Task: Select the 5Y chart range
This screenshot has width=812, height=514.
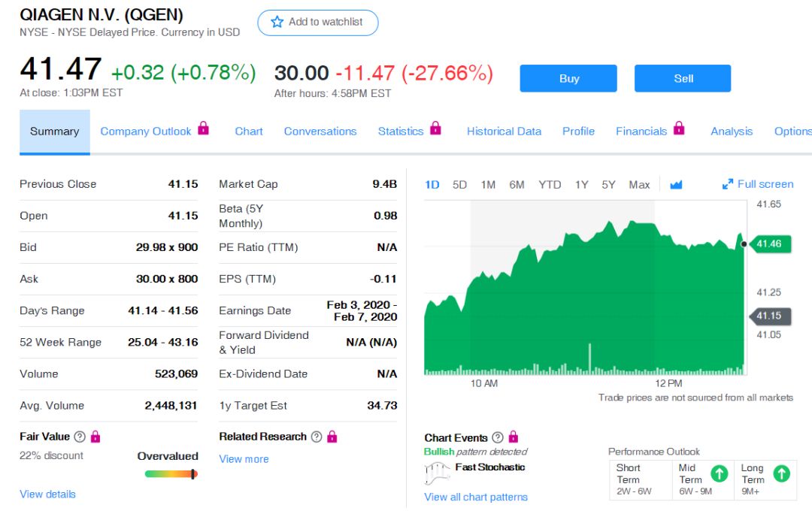Action: (608, 185)
